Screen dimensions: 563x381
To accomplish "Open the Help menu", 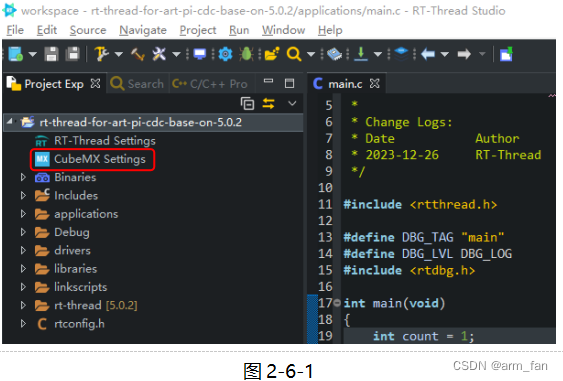I will 330,30.
